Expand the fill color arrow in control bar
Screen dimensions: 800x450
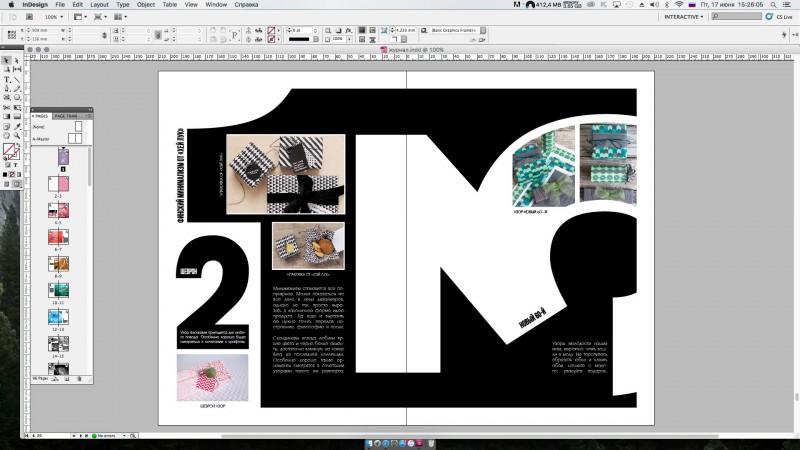point(279,30)
